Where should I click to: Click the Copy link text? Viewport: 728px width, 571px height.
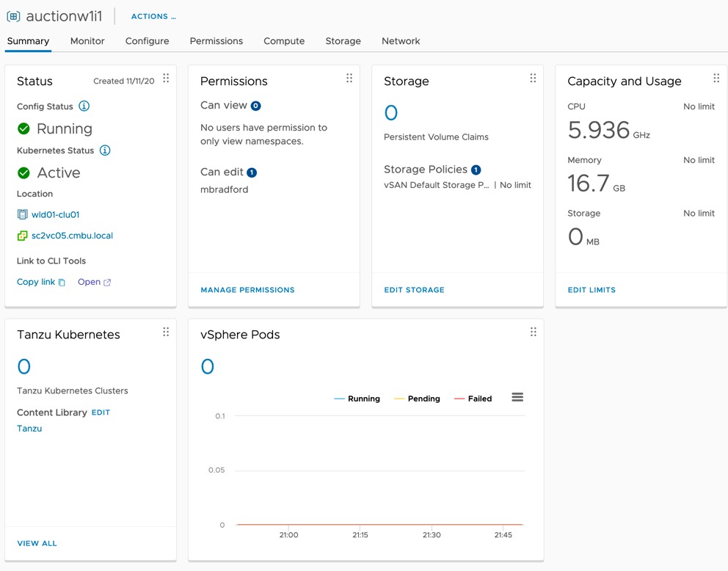pyautogui.click(x=36, y=282)
